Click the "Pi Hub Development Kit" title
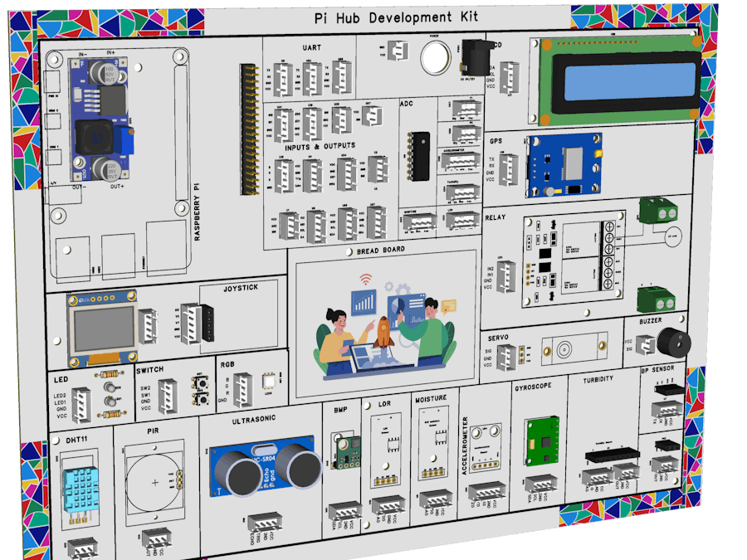This screenshot has width=747, height=560. 396,18
